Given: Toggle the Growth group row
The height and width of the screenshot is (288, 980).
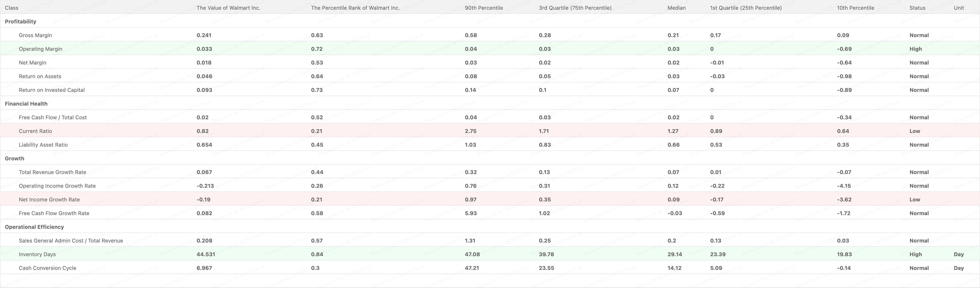Looking at the screenshot, I should point(14,158).
